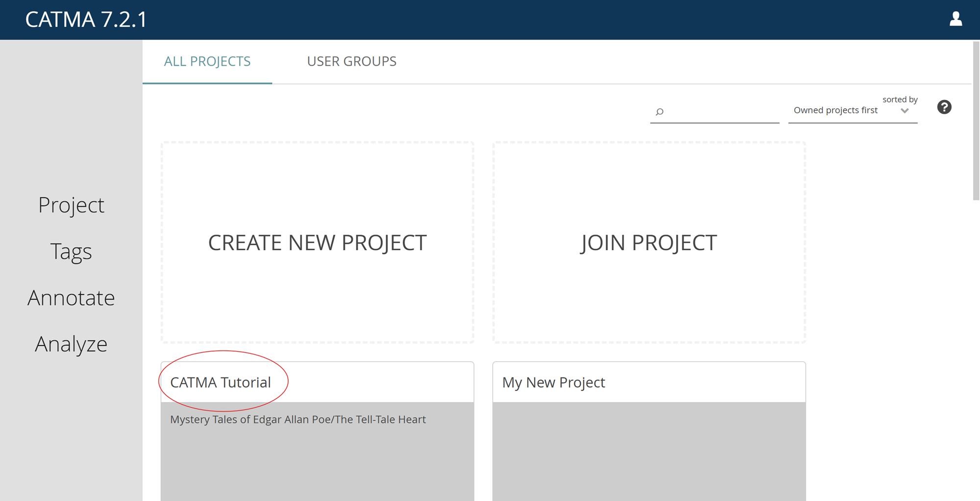Open the CATMA Tutorial project
The image size is (980, 501).
tap(220, 382)
